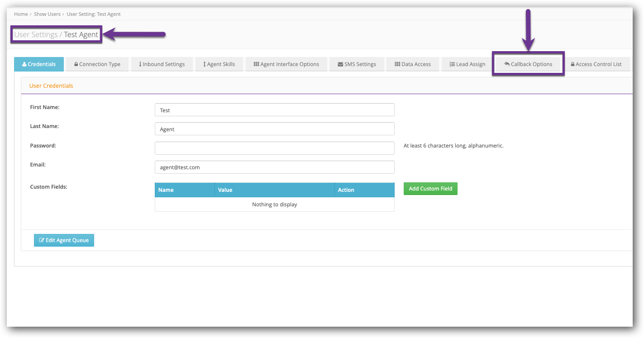Select the Email field containing agent@test.com

(x=274, y=167)
